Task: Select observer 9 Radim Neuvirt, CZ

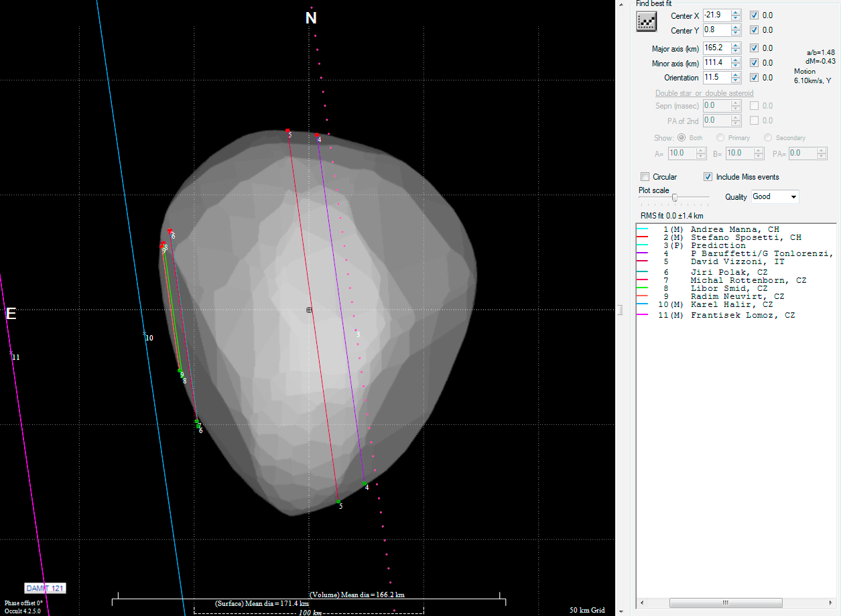Action: coord(735,296)
